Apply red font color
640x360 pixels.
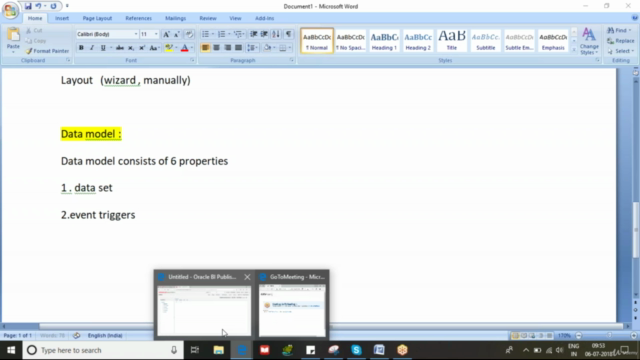(184, 48)
